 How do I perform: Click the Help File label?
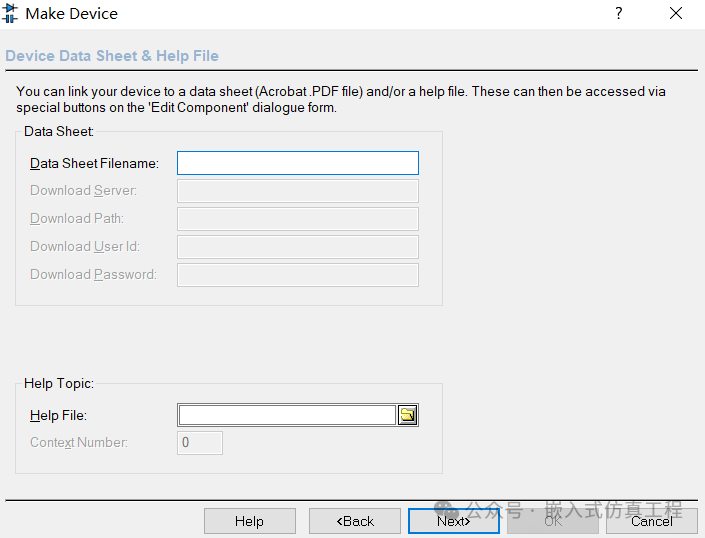tap(58, 415)
